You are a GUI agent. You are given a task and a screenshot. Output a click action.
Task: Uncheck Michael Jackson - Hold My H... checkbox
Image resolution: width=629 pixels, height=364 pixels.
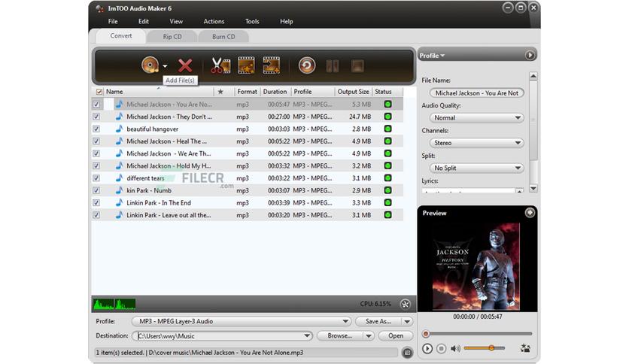tap(96, 166)
